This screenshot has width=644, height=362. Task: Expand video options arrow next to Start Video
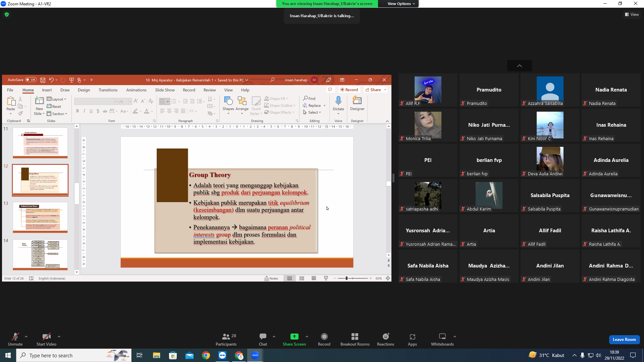click(x=59, y=337)
